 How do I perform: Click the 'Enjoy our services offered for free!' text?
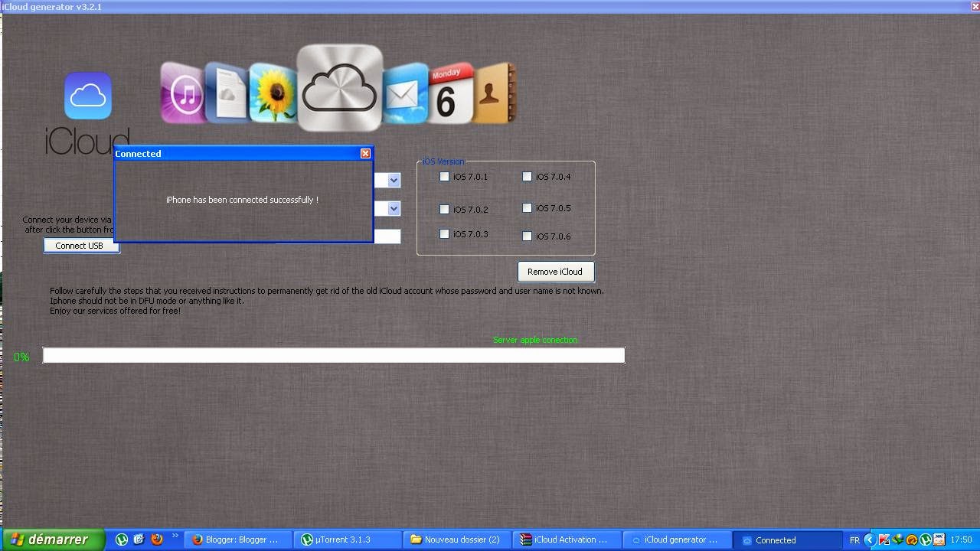pos(115,311)
